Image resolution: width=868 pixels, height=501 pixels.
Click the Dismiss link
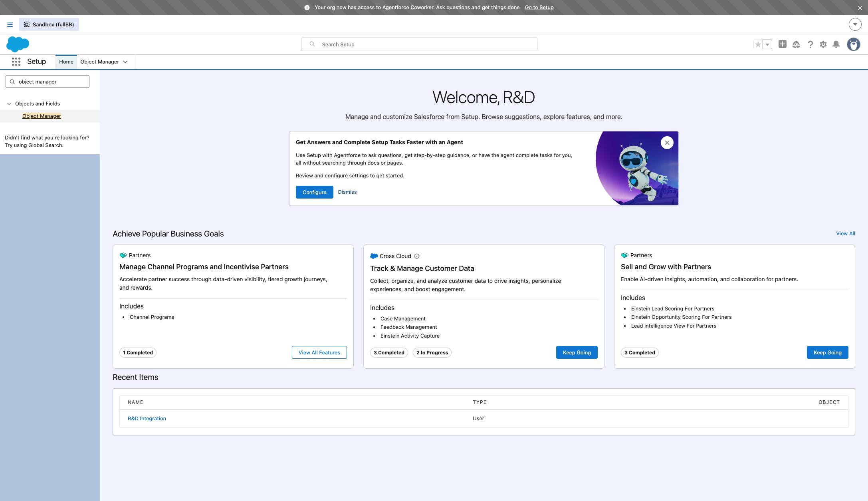point(347,192)
